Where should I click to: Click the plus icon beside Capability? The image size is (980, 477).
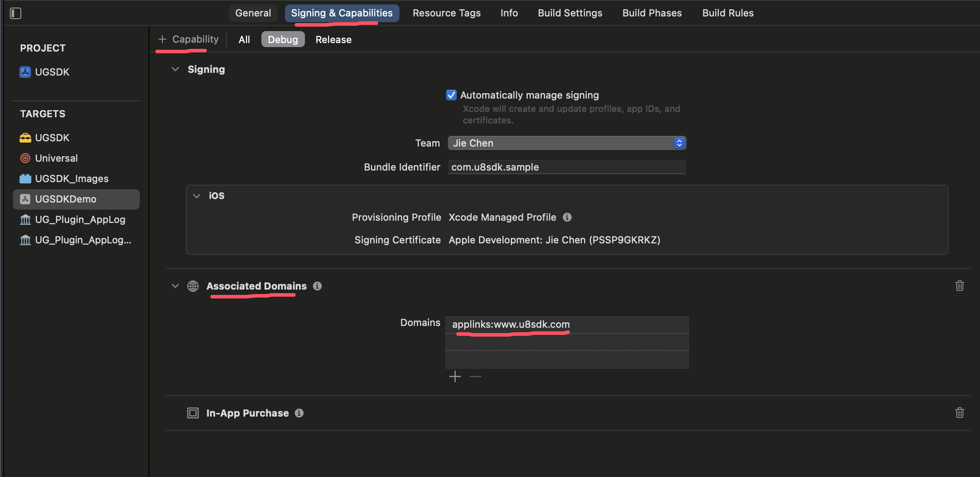tap(162, 40)
